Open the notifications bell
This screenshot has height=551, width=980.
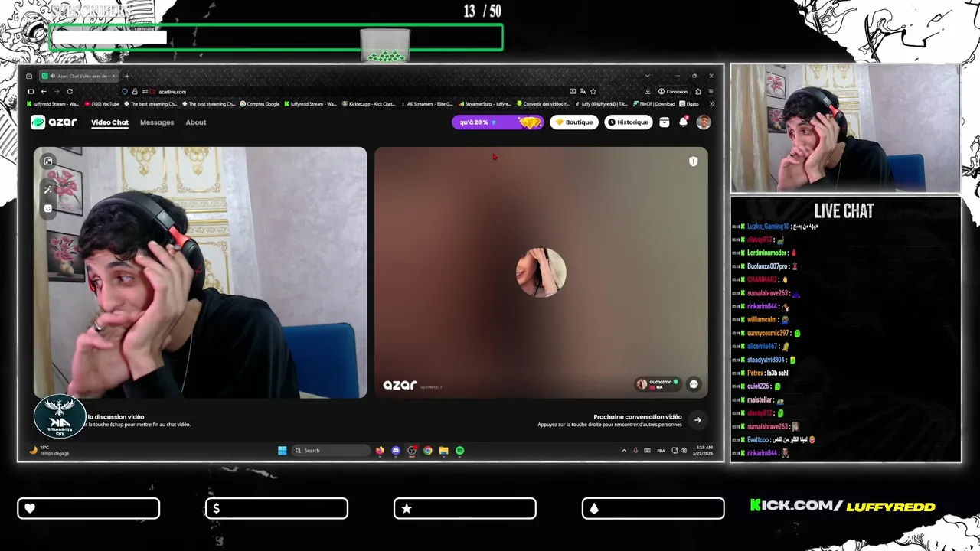coord(684,122)
